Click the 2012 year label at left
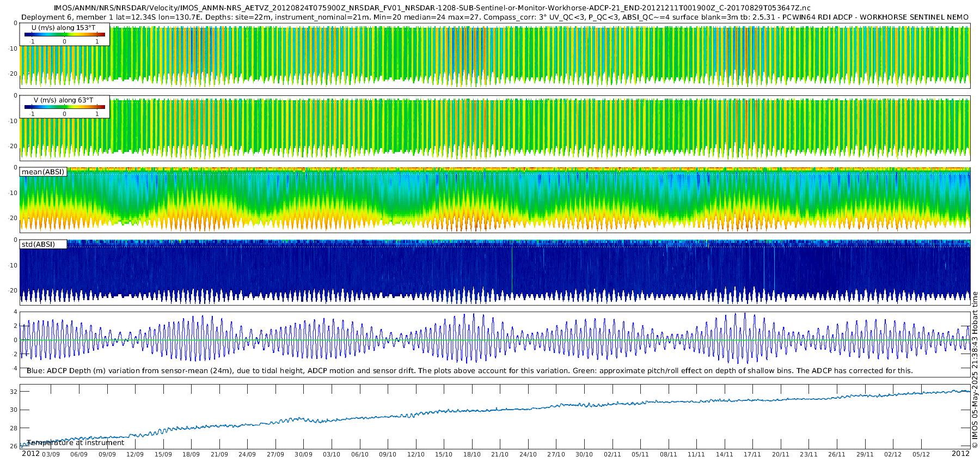980x463 pixels. 30,454
